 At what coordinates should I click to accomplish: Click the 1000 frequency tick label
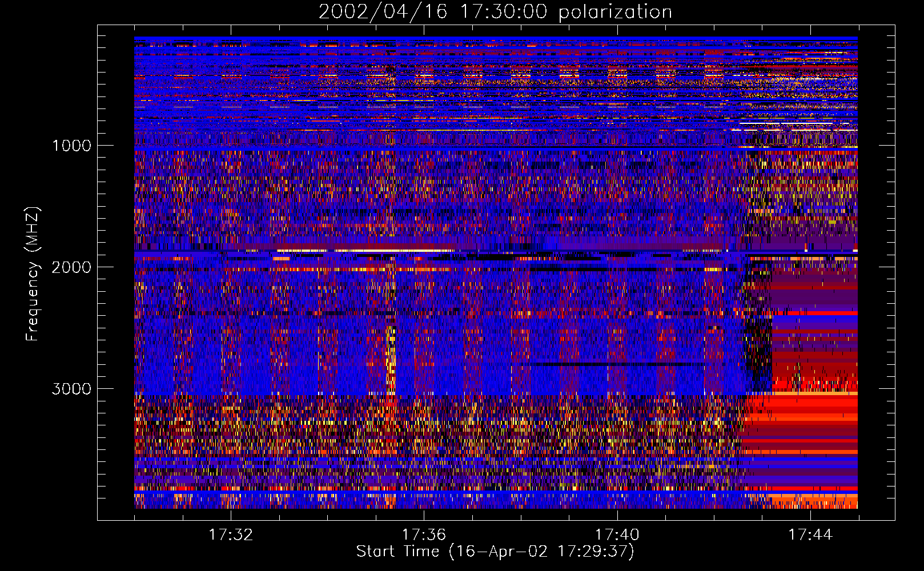71,146
